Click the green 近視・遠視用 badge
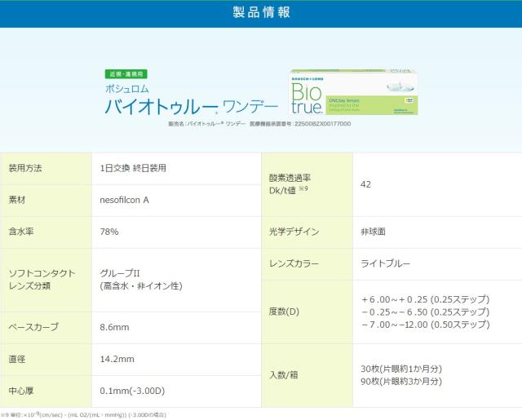The image size is (522, 420). pyautogui.click(x=126, y=73)
